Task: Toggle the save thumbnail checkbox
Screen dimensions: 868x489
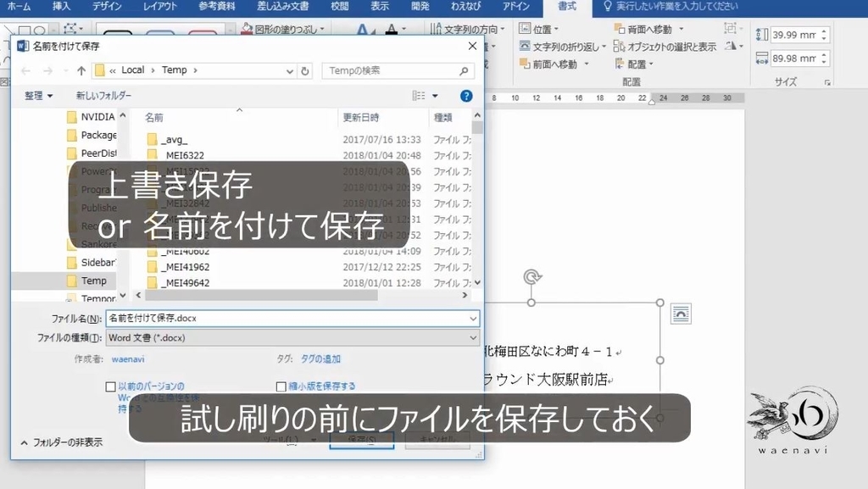Action: click(x=281, y=386)
